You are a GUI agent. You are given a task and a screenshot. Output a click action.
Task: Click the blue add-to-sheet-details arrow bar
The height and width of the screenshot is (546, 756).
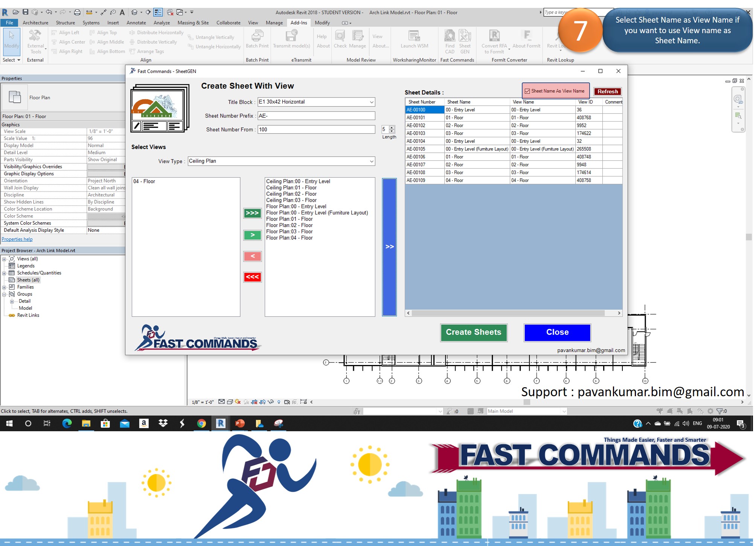coord(389,247)
